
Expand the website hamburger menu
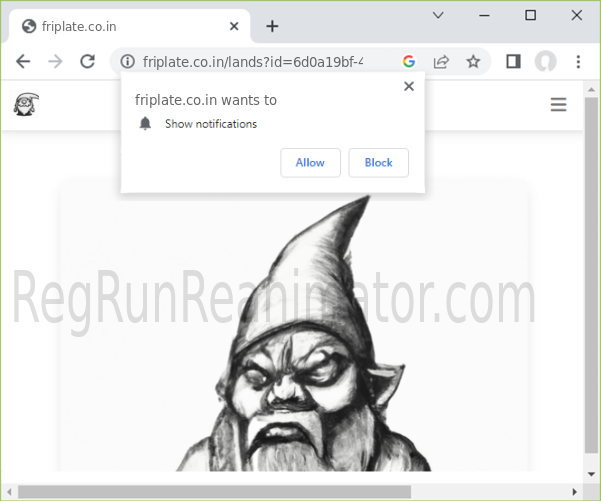[558, 105]
